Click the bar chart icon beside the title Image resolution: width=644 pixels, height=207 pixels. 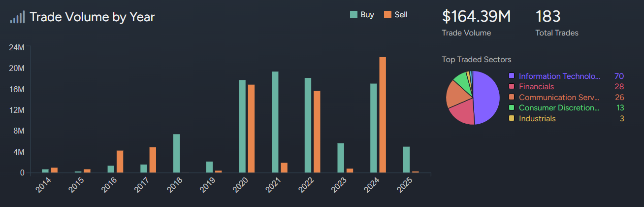point(17,17)
